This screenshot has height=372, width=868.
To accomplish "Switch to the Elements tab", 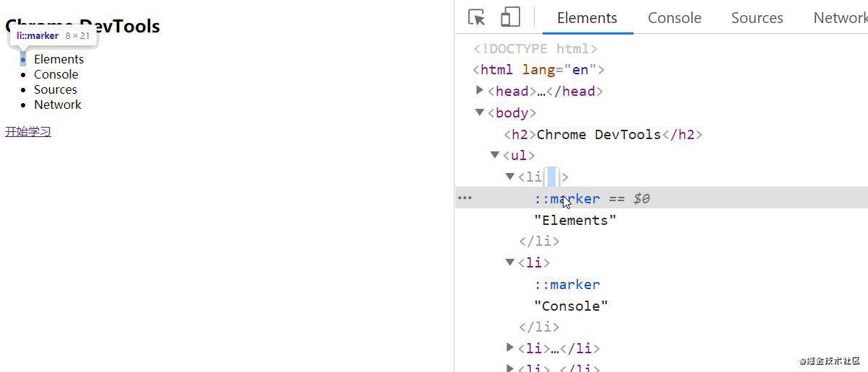I will click(x=587, y=18).
